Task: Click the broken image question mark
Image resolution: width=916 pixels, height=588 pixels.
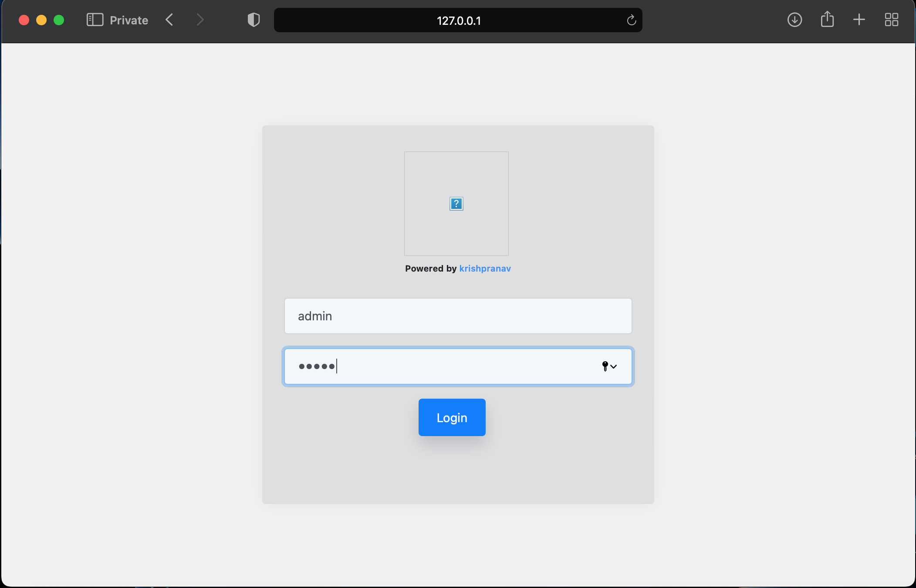Action: 456,204
